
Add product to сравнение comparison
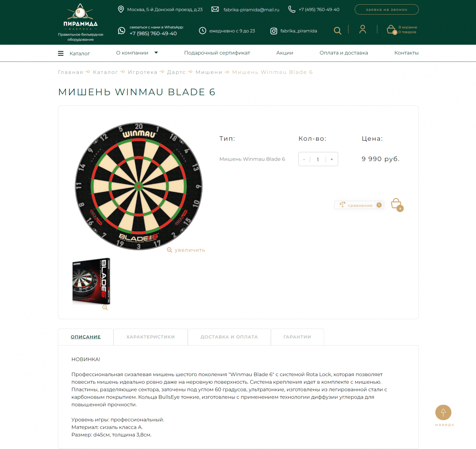(x=359, y=205)
